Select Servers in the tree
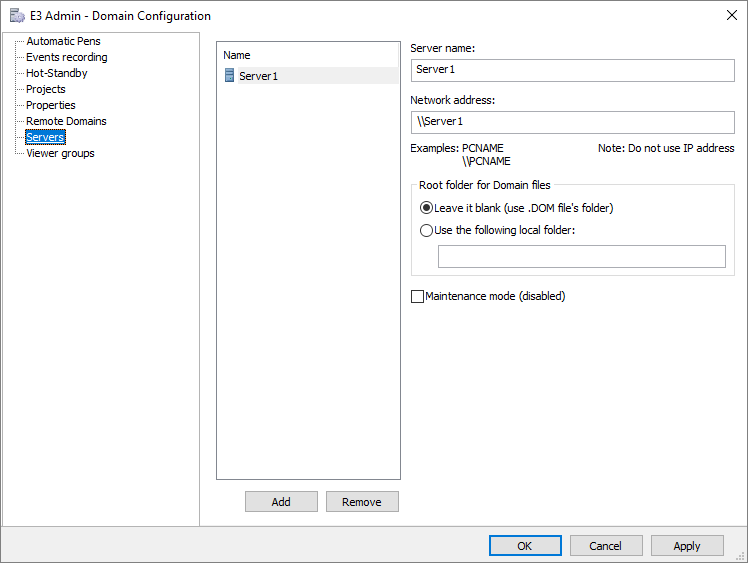748x563 pixels. 45,137
